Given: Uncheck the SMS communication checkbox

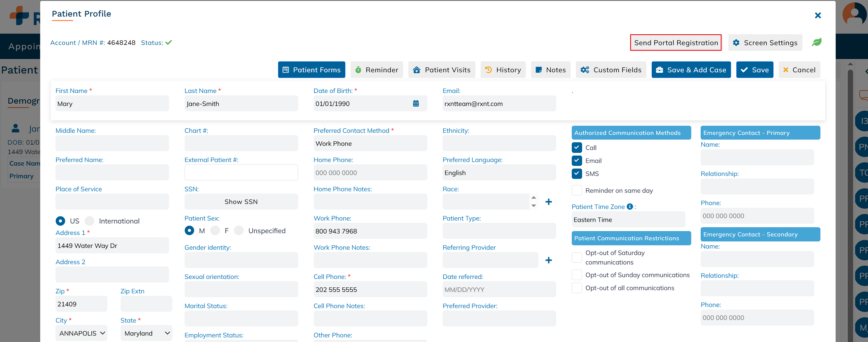Looking at the screenshot, I should pos(577,174).
